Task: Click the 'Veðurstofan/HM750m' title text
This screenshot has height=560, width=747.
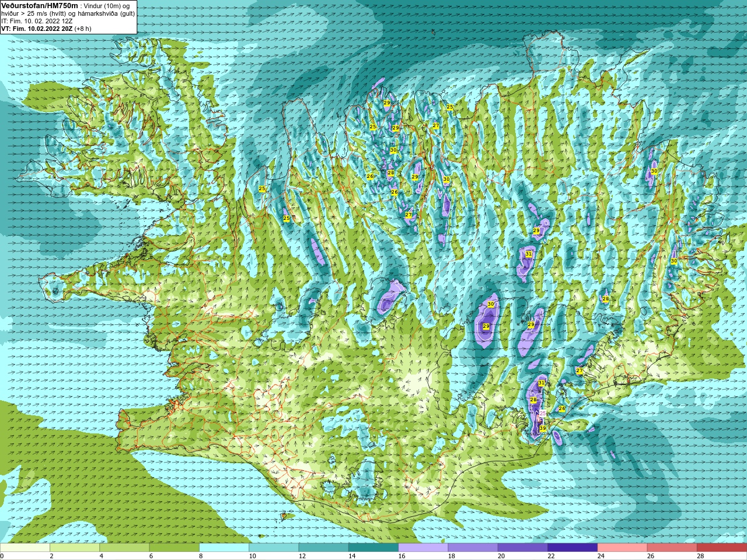Action: pyautogui.click(x=40, y=5)
